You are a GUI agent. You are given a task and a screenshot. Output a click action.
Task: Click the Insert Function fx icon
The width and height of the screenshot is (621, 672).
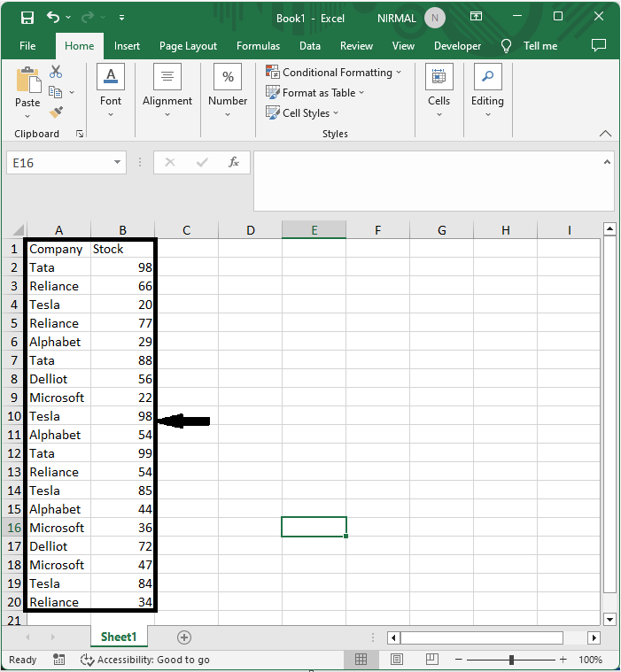234,162
